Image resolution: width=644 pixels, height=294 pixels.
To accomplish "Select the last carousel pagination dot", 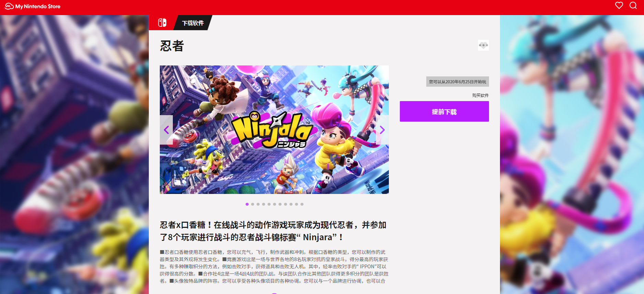I will (302, 204).
